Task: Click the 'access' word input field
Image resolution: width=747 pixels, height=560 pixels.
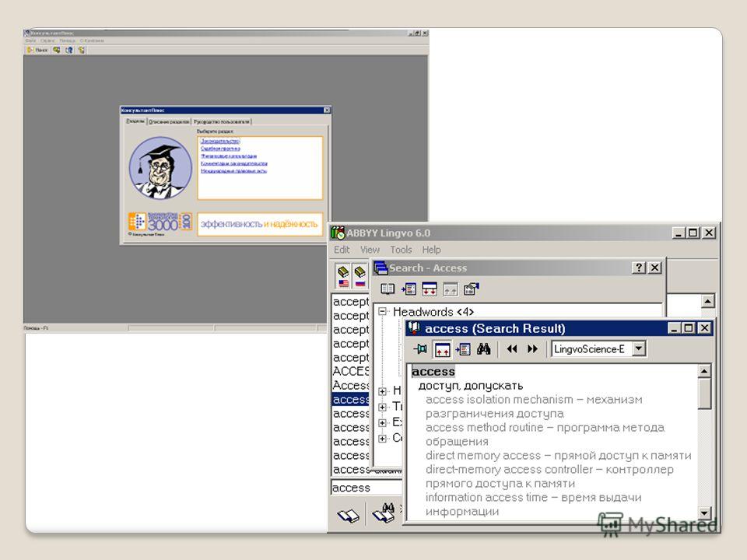Action: click(x=366, y=487)
